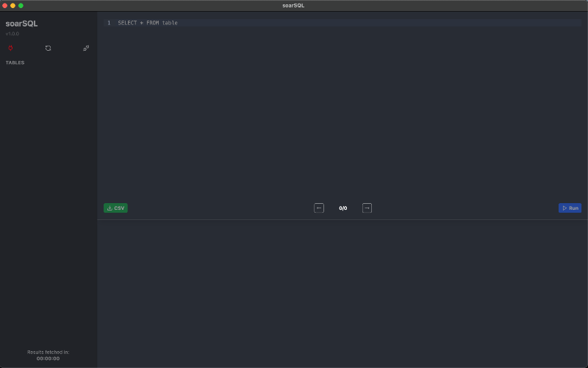Minimize the soarSQL window
The image size is (588, 368).
point(12,6)
